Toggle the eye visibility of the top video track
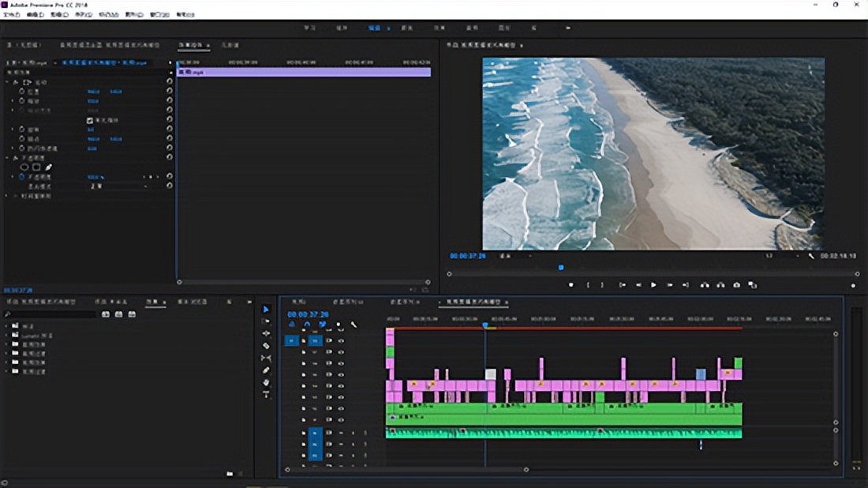Image resolution: width=868 pixels, height=488 pixels. pyautogui.click(x=341, y=341)
